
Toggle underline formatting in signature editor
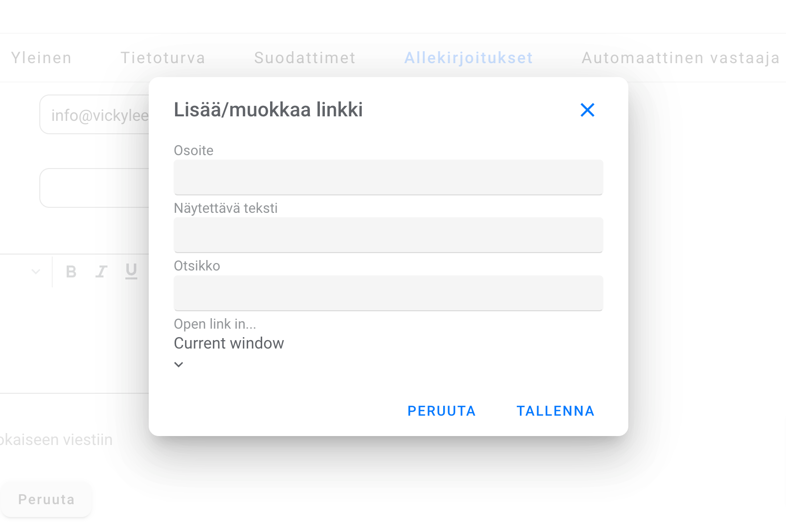coord(131,271)
